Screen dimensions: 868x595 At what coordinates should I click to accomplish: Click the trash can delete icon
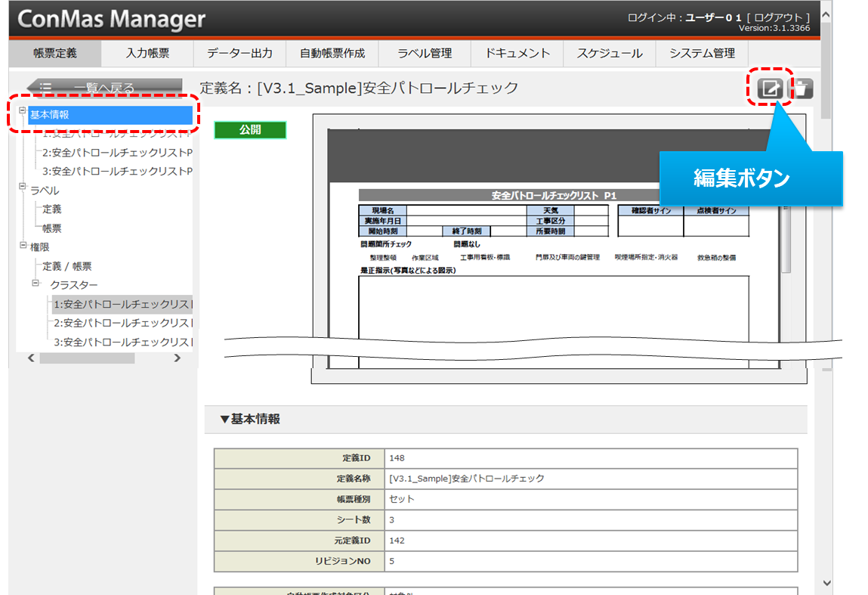(x=802, y=88)
